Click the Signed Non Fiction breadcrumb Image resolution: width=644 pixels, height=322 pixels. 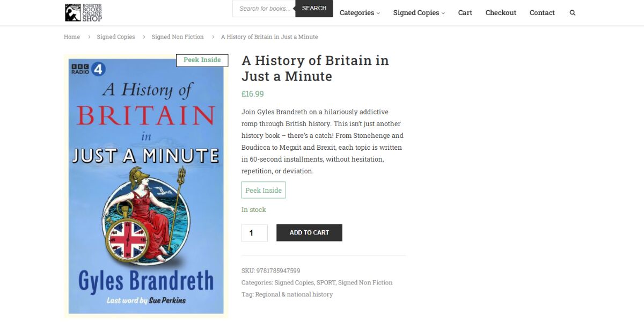click(178, 36)
